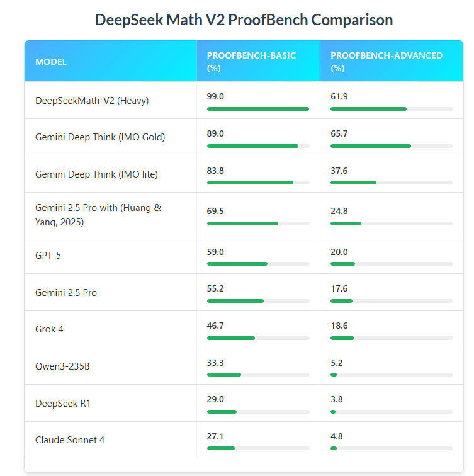Click the MODEL column header
Viewport: 474px width, 476px height.
click(51, 62)
